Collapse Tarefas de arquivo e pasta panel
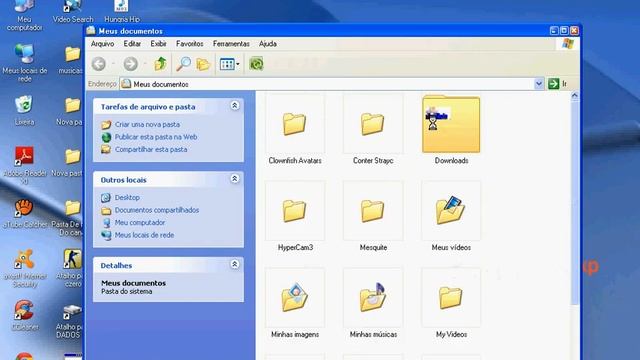Image resolution: width=640 pixels, height=360 pixels. click(x=235, y=106)
